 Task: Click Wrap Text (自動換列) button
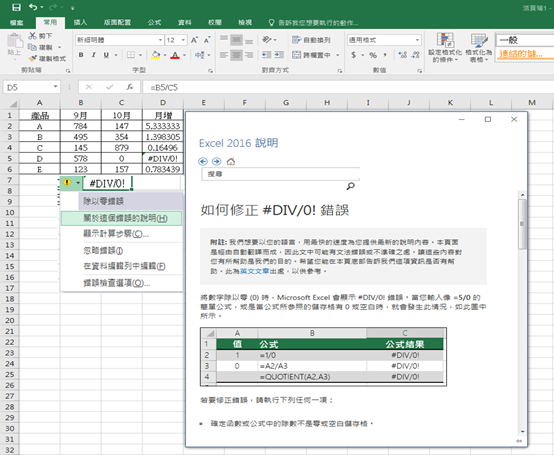311,40
